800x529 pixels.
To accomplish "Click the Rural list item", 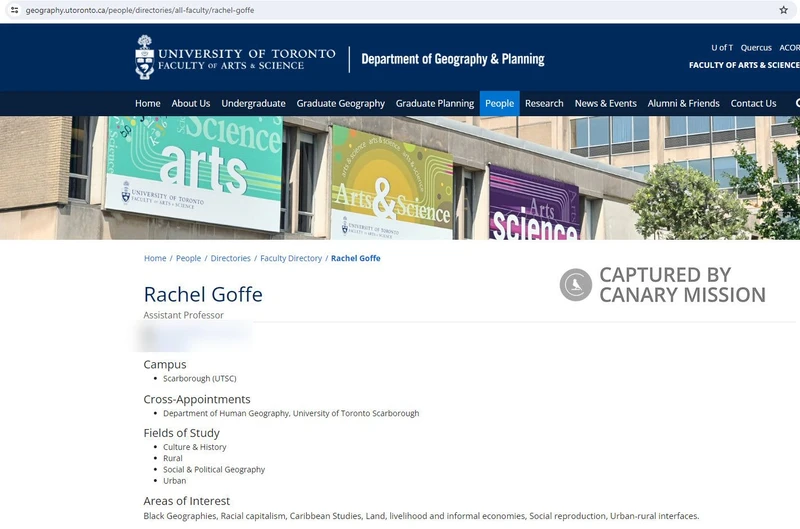I will [172, 458].
